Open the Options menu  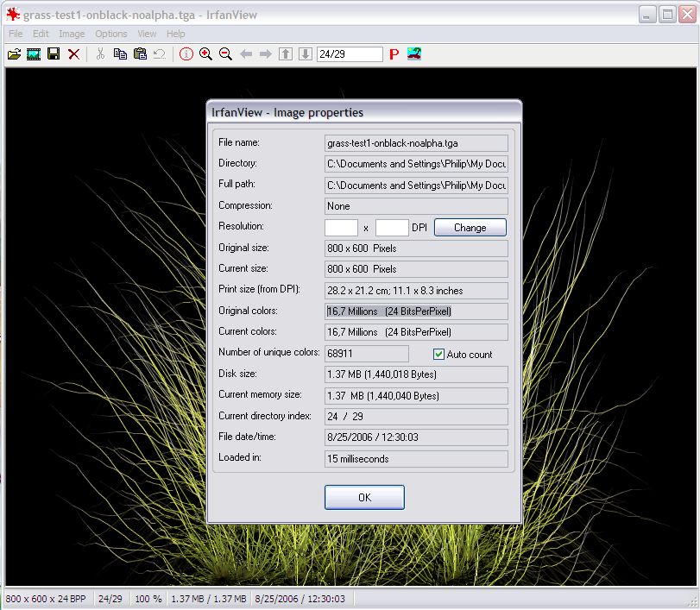click(111, 34)
